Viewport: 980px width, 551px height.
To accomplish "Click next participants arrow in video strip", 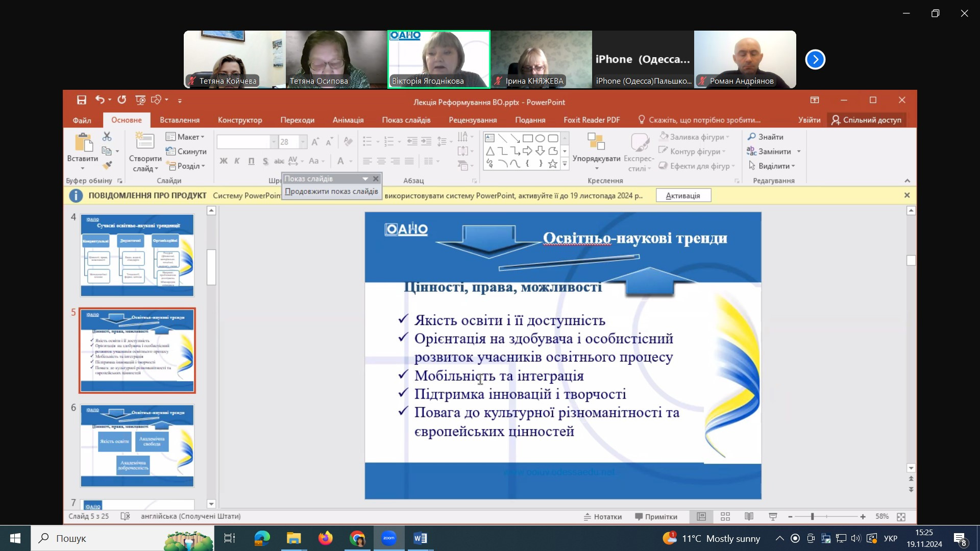I will tap(815, 60).
